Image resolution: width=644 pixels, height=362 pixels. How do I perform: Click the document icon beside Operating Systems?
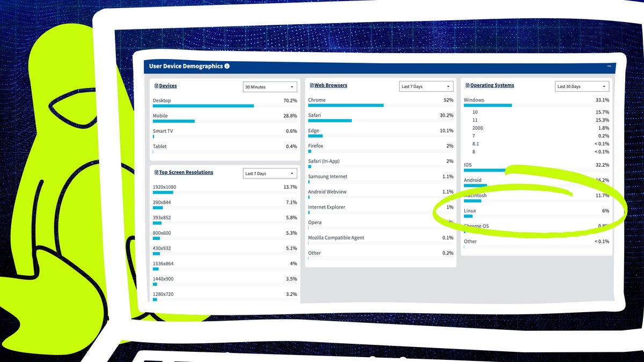point(467,85)
